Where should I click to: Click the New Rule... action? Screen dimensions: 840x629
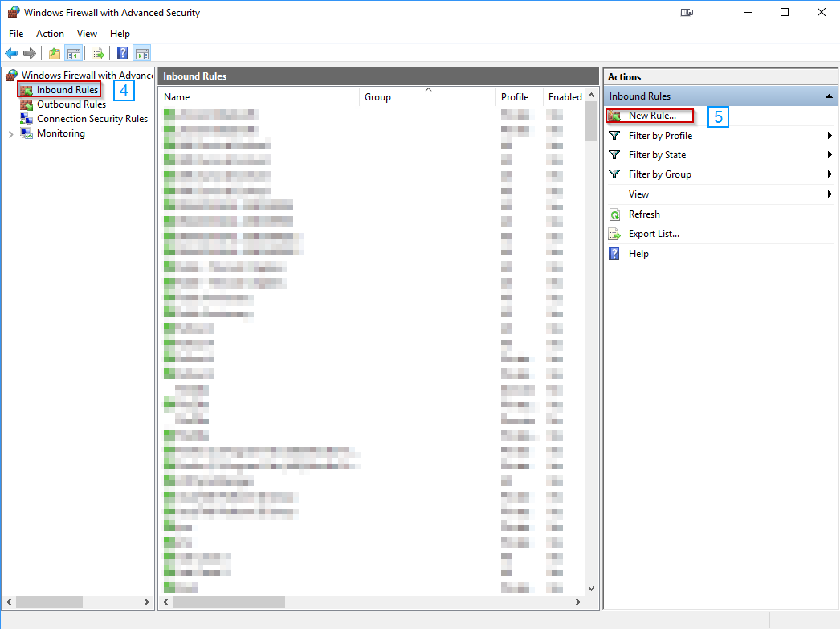(653, 116)
